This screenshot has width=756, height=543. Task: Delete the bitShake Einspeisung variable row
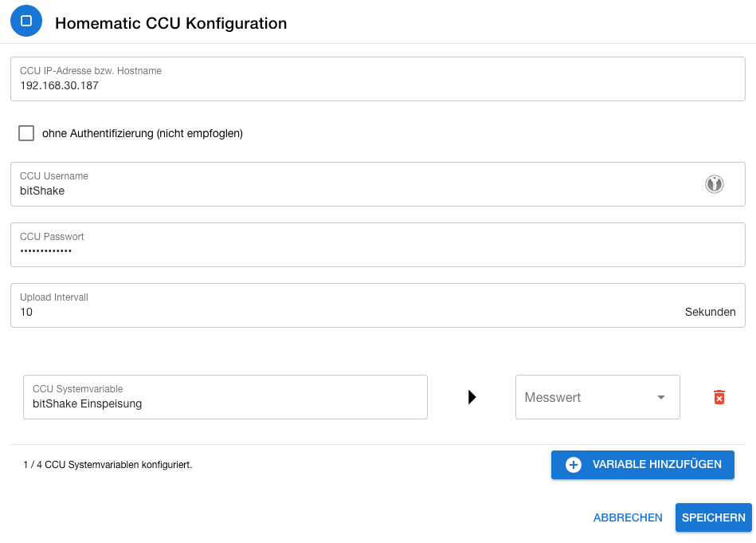pyautogui.click(x=720, y=396)
